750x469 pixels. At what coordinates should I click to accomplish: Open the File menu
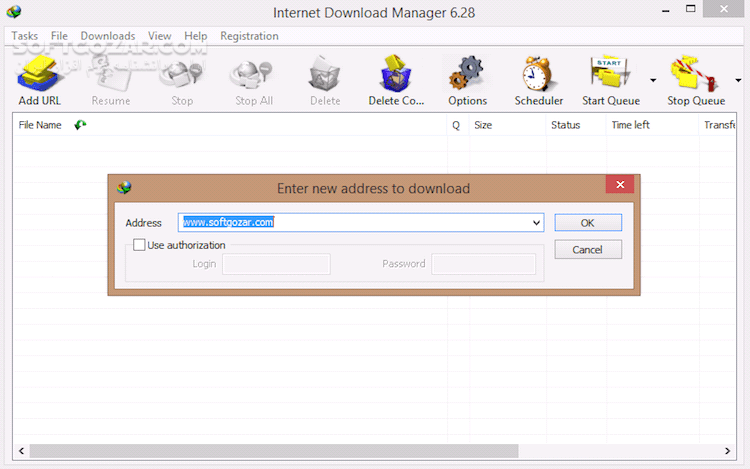point(59,36)
